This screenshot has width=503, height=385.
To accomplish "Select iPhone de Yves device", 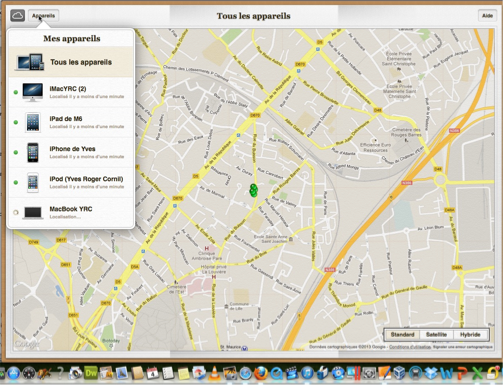I will pyautogui.click(x=71, y=152).
